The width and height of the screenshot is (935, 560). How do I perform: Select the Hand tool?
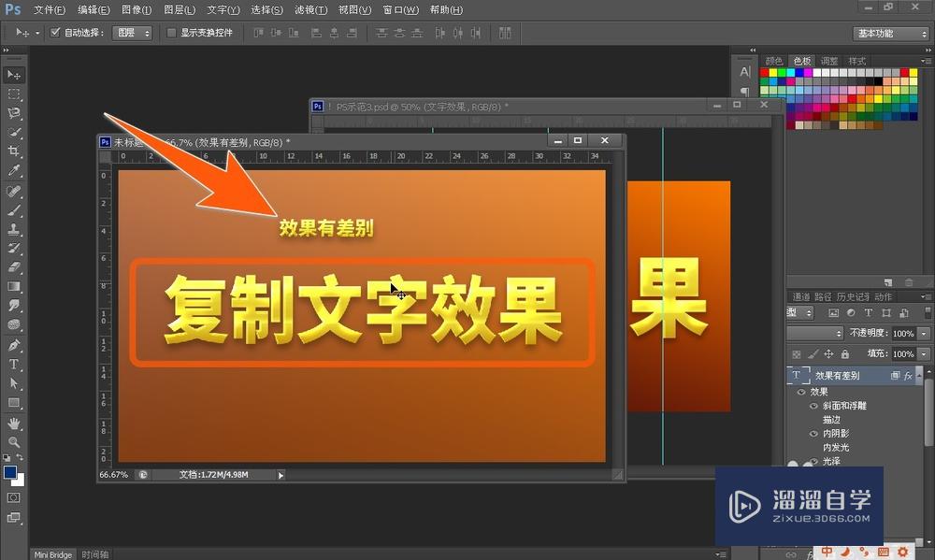point(14,424)
